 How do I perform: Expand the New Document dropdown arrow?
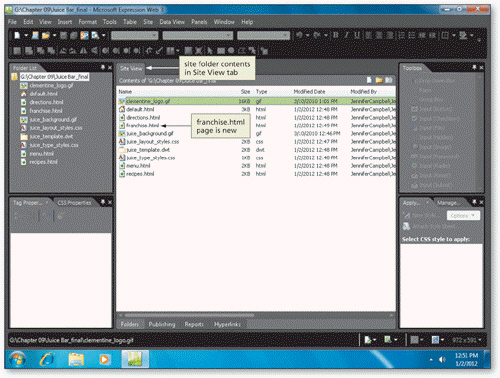pos(26,35)
